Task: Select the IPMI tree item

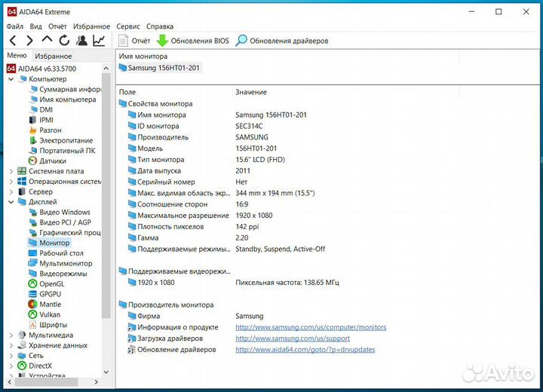Action: (x=41, y=120)
